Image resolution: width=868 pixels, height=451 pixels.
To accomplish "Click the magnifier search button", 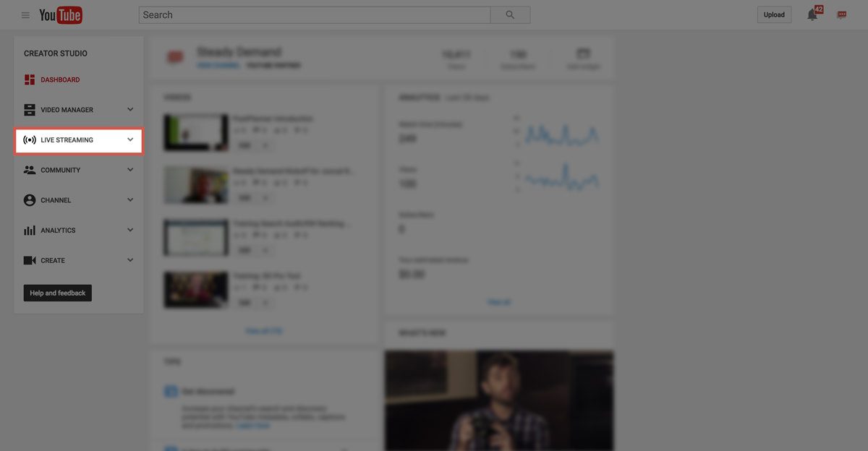I will 510,14.
